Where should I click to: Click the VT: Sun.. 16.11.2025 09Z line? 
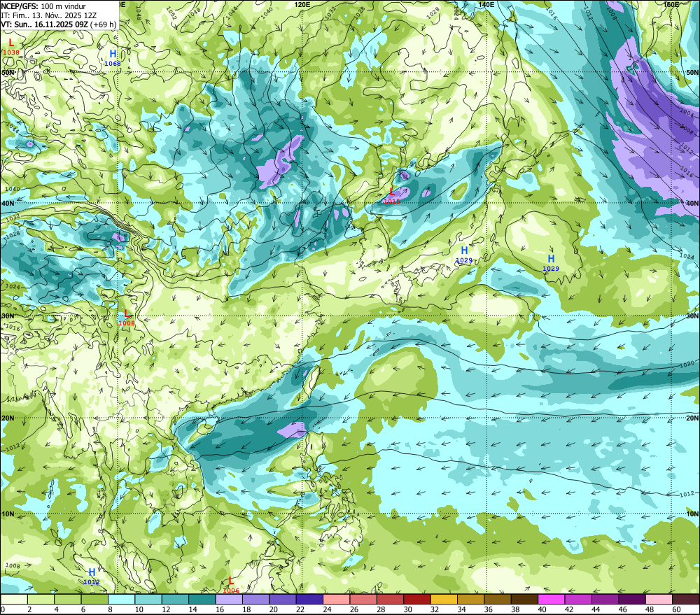click(x=59, y=24)
